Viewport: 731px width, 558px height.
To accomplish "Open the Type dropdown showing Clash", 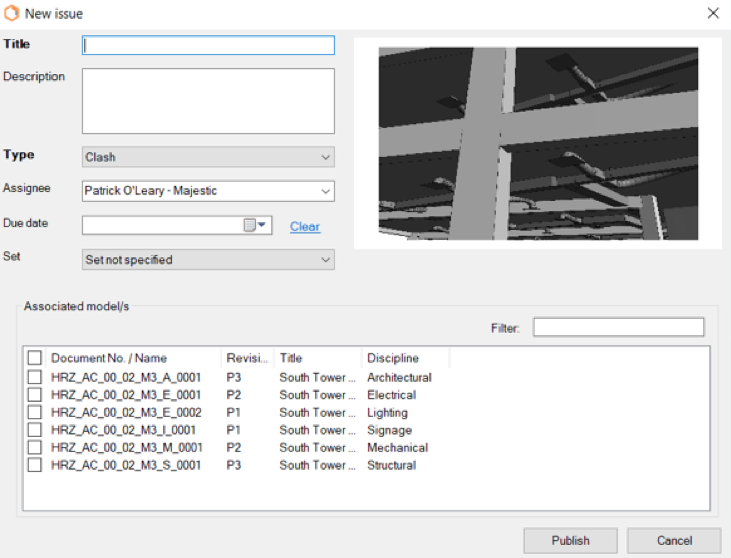I will click(208, 157).
